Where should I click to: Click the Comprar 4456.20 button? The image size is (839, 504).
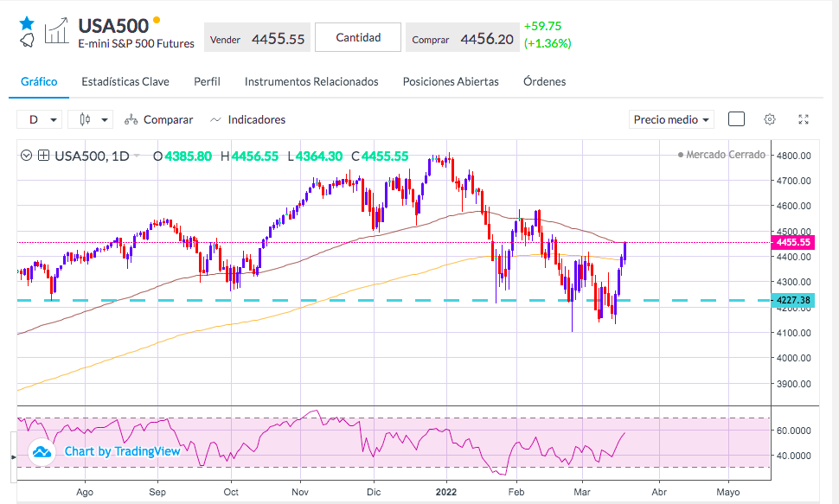coord(462,38)
